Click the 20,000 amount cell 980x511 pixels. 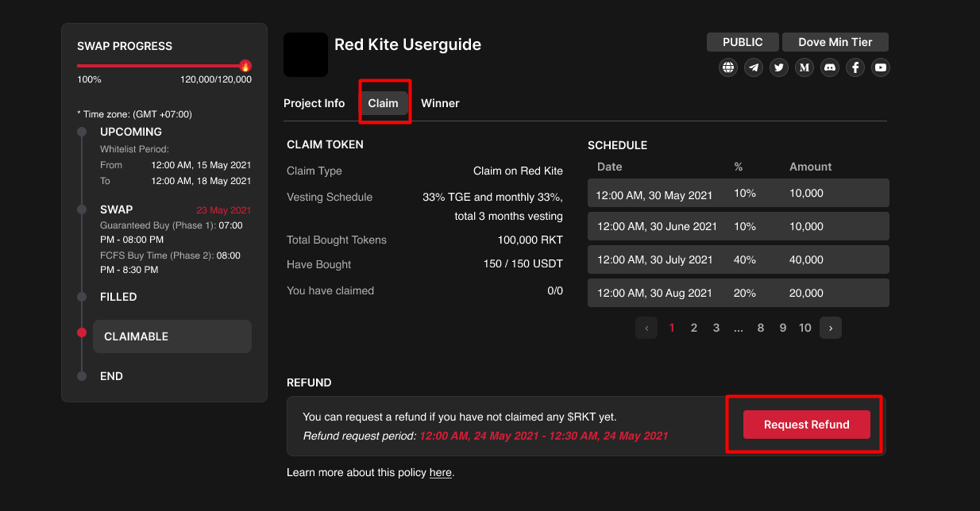tap(807, 293)
